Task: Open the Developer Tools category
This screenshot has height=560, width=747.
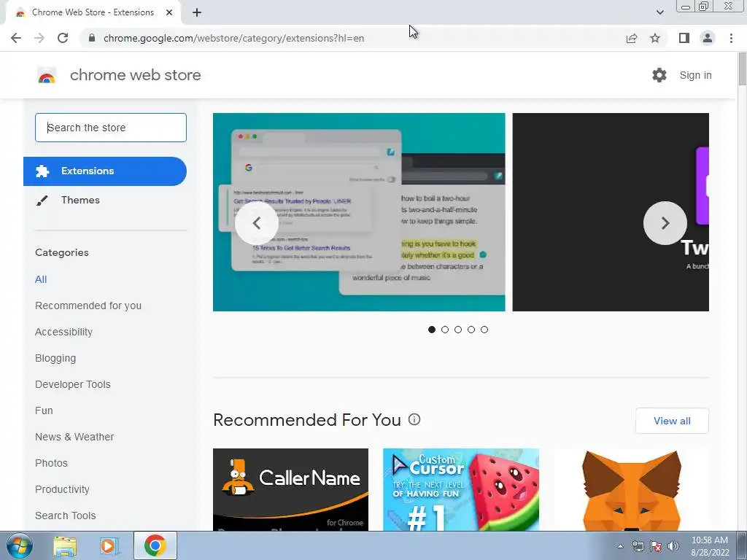Action: tap(73, 384)
